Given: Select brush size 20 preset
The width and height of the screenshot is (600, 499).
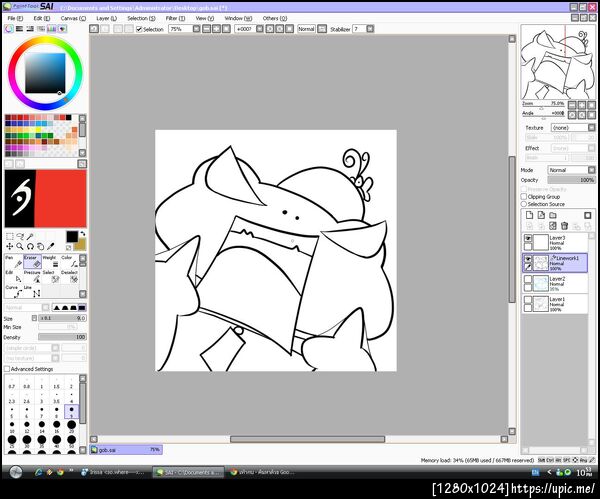Looking at the screenshot, I should pos(71,427).
